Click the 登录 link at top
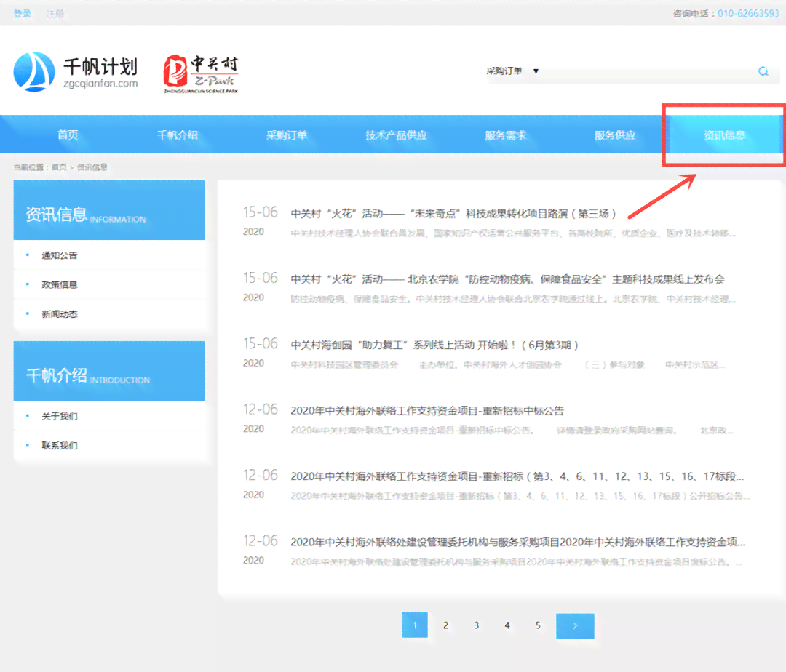Screen dimensions: 786x672 pyautogui.click(x=22, y=14)
